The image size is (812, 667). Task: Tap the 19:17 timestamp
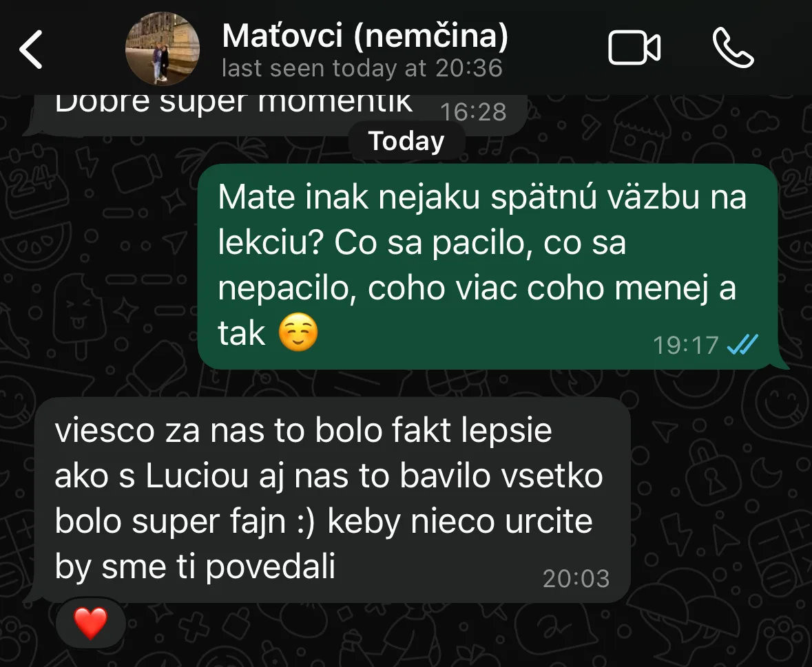685,345
